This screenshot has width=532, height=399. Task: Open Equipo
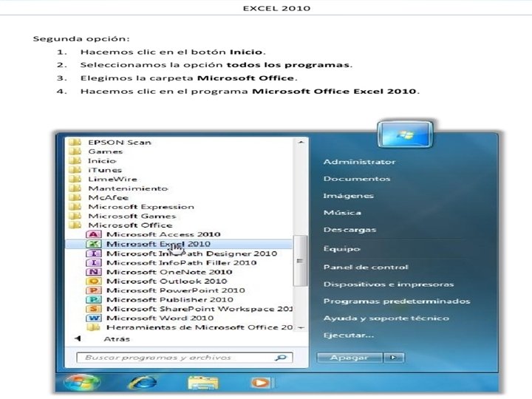[341, 249]
